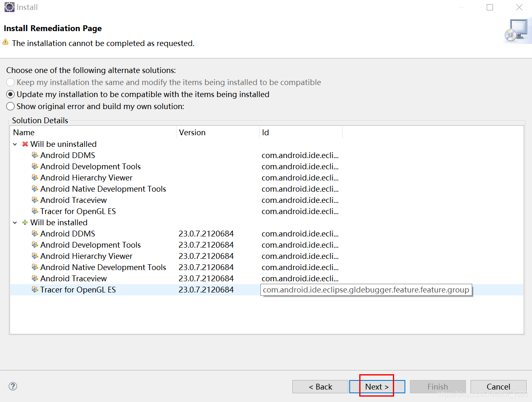The height and width of the screenshot is (402, 532).
Task: Collapse the Will be uninstalled group
Action: [x=15, y=144]
